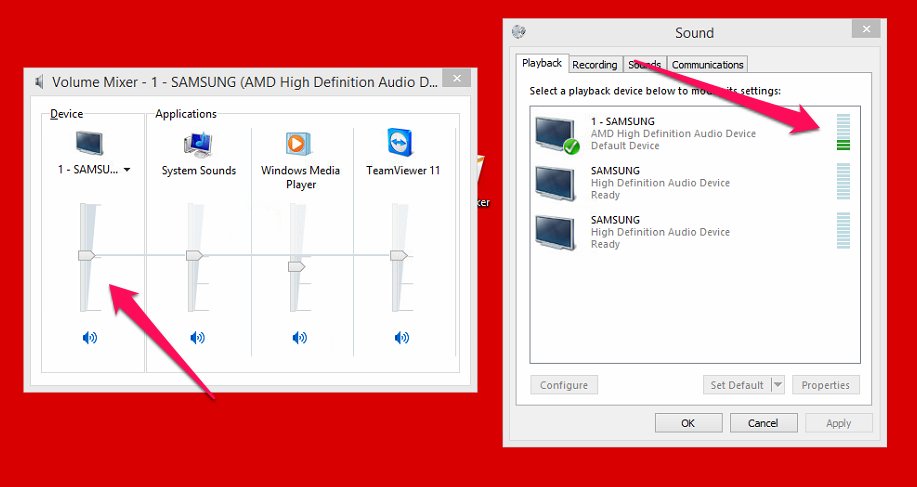
Task: Click the System Sounds volume slider thumb
Action: click(x=194, y=255)
